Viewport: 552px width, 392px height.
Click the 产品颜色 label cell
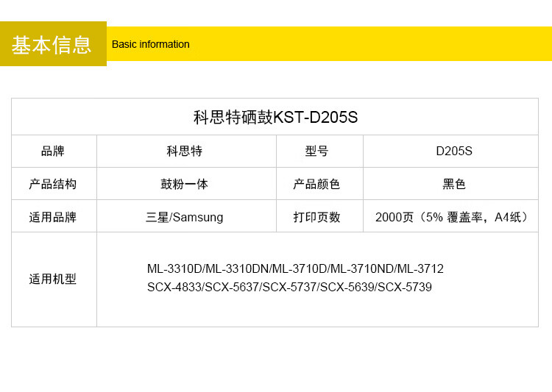coord(317,184)
